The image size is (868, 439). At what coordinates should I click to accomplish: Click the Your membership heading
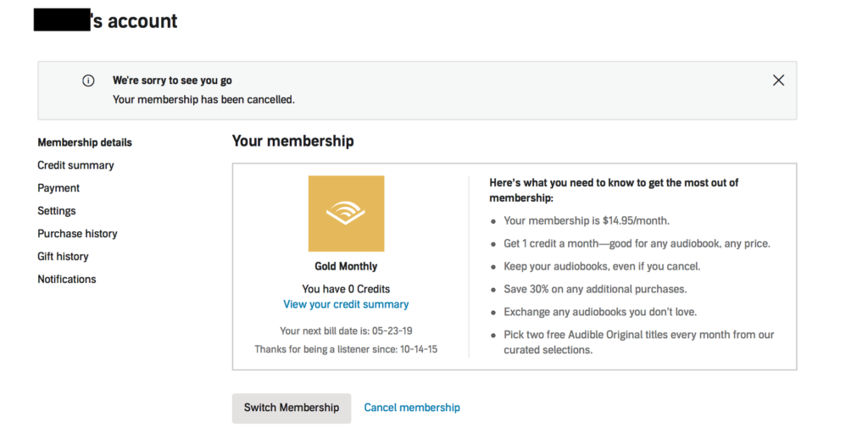pos(292,141)
